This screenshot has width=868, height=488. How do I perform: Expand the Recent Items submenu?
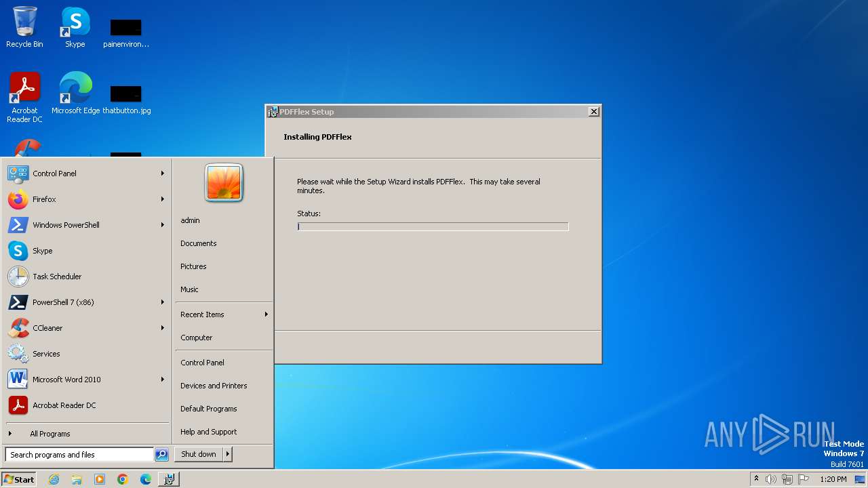(224, 314)
